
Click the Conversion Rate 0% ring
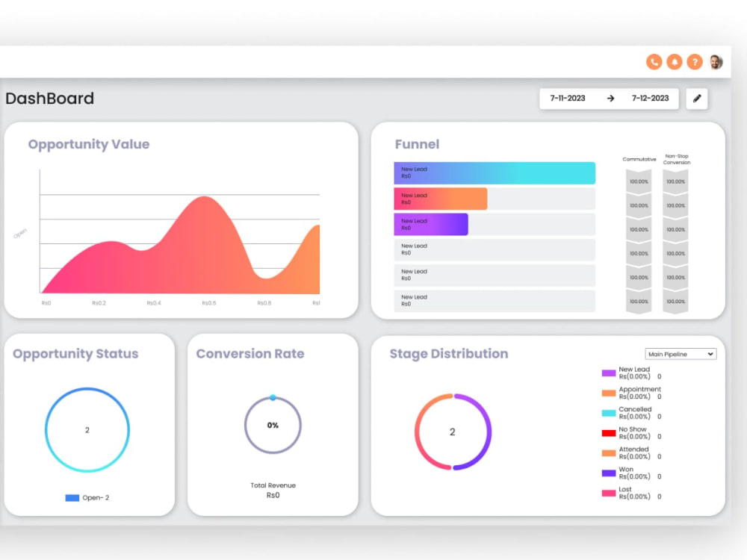[273, 425]
